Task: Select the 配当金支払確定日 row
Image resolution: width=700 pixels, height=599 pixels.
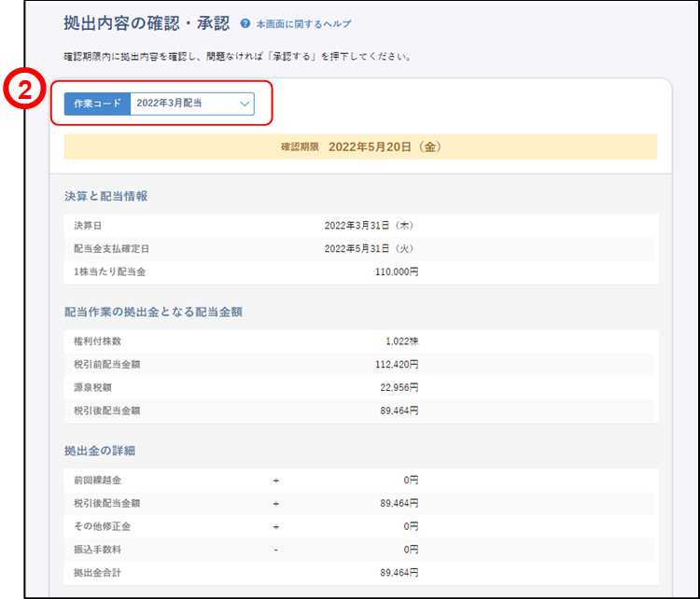Action: (x=360, y=248)
